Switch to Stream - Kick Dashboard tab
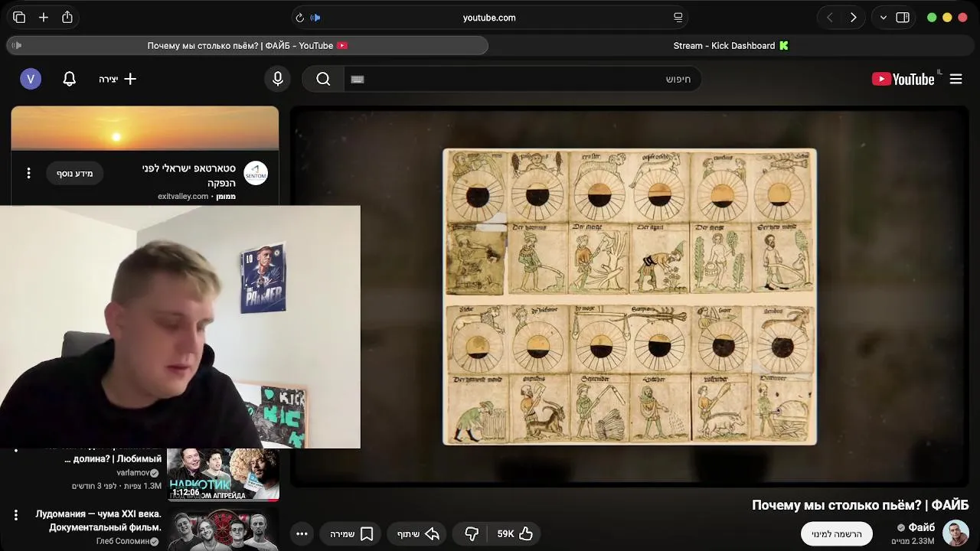 pos(731,46)
